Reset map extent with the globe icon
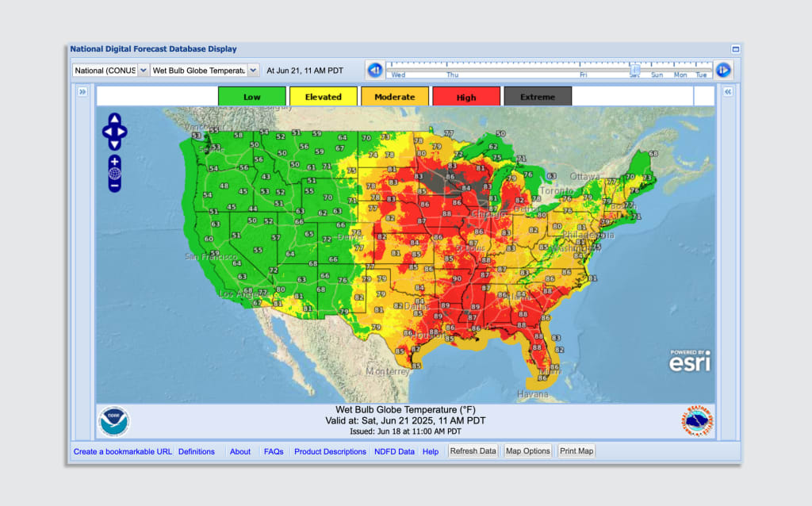This screenshot has width=812, height=506. pyautogui.click(x=114, y=174)
